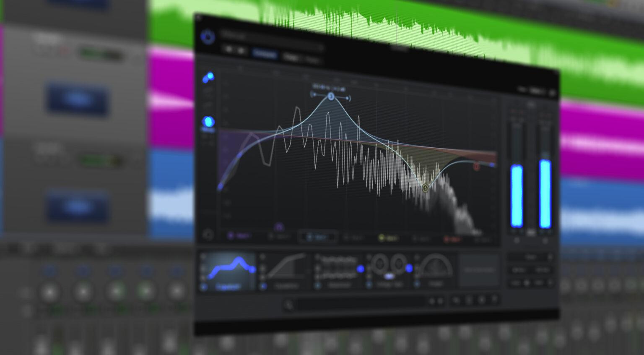The image size is (644, 355).
Task: Open the dropdown in the lower right panel
Action: (x=530, y=257)
